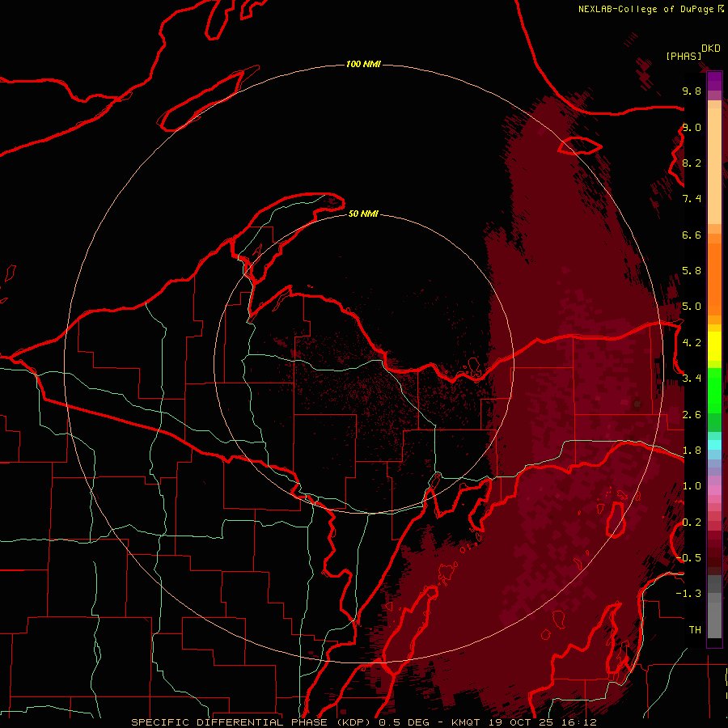This screenshot has width=728, height=728.
Task: Click the SPECIFIC DIFFERENTIAL PHASE (KDP) caption
Action: coord(252,722)
